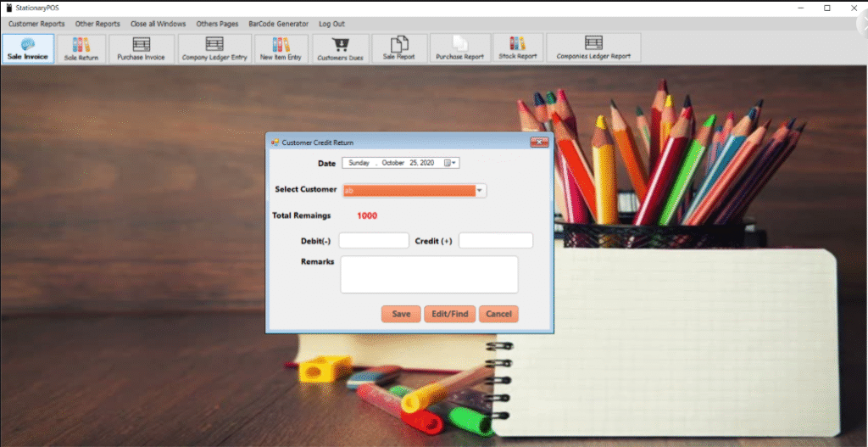The image size is (868, 447).
Task: Expand the Date calendar picker dropdown
Action: click(x=449, y=163)
